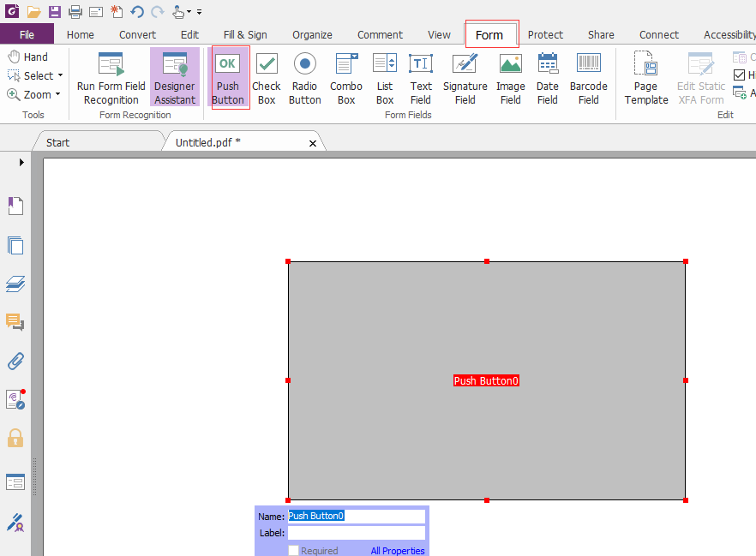Open the Select tool dropdown arrow
The image size is (756, 556).
coord(60,75)
